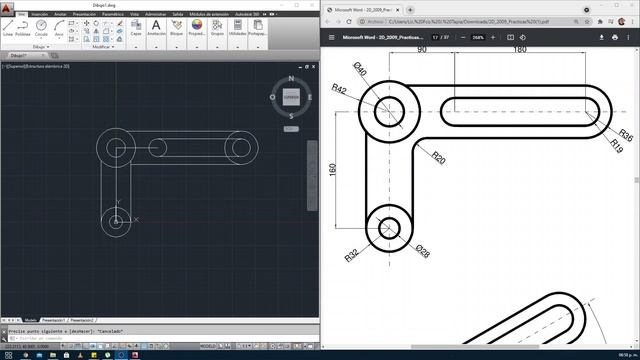The height and width of the screenshot is (360, 640).
Task: Click North on the ViewCube compass
Action: (291, 78)
